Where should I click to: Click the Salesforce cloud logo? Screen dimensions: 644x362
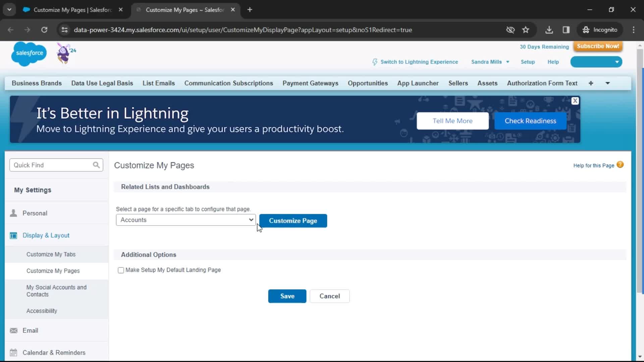click(29, 54)
